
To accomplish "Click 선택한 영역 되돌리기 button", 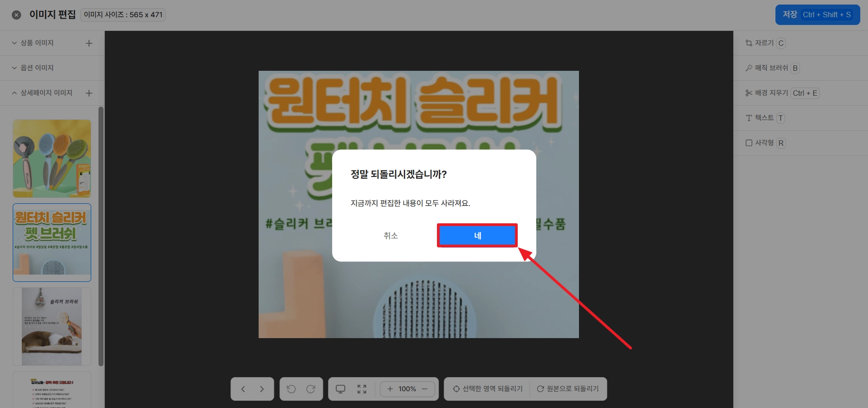I will tap(488, 389).
